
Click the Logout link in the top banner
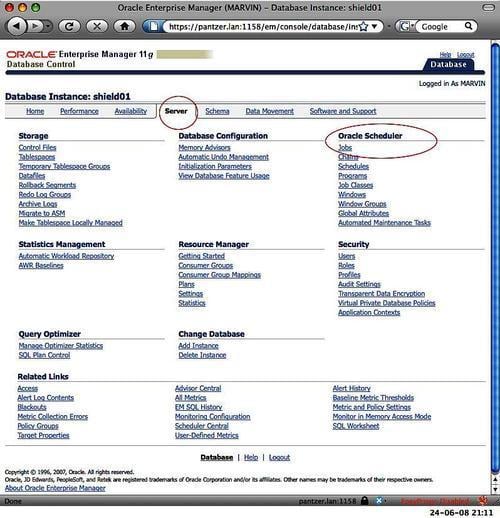[466, 55]
